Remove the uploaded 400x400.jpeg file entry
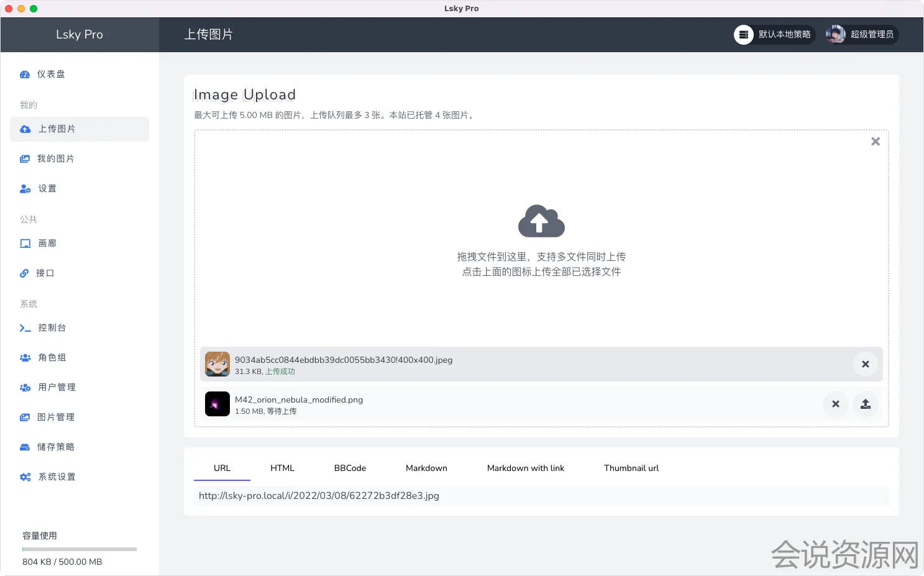 pos(865,364)
